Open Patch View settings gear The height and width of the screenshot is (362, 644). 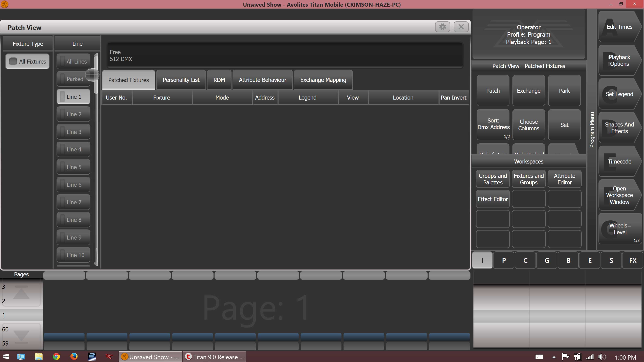click(x=443, y=27)
